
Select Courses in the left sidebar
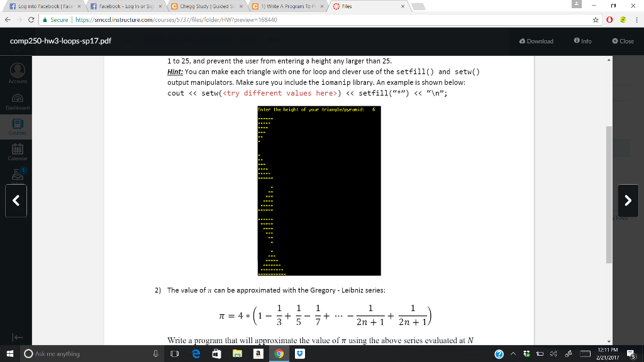tap(17, 125)
